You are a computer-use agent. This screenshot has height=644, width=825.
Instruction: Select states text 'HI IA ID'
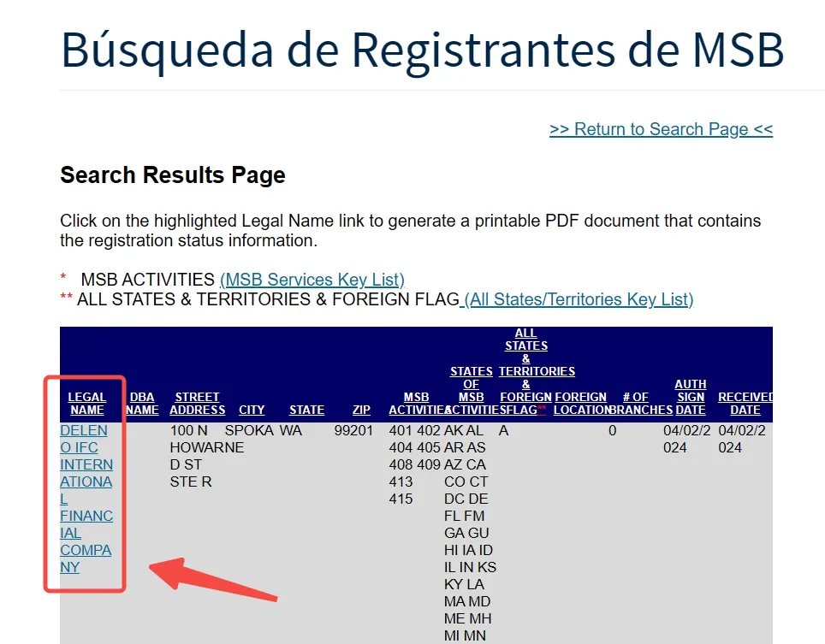[468, 551]
